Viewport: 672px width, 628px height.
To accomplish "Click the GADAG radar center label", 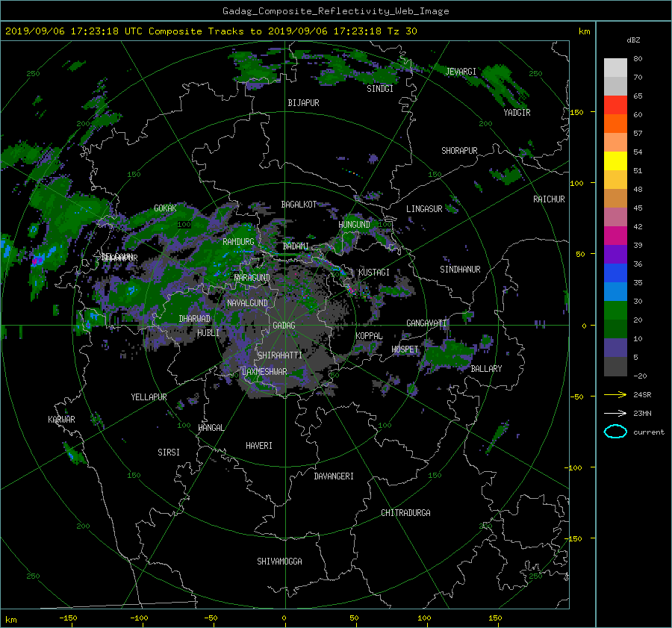I will click(x=284, y=326).
